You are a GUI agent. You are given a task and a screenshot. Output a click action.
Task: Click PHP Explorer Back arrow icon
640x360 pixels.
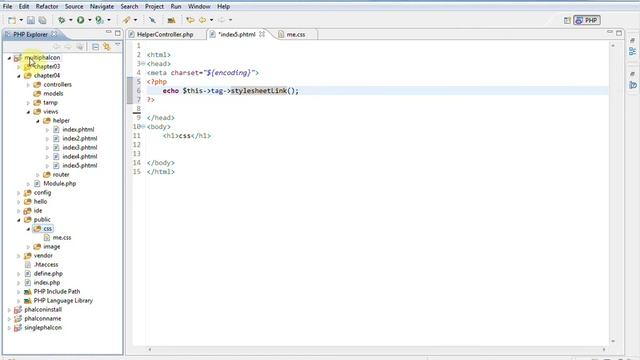click(x=57, y=47)
